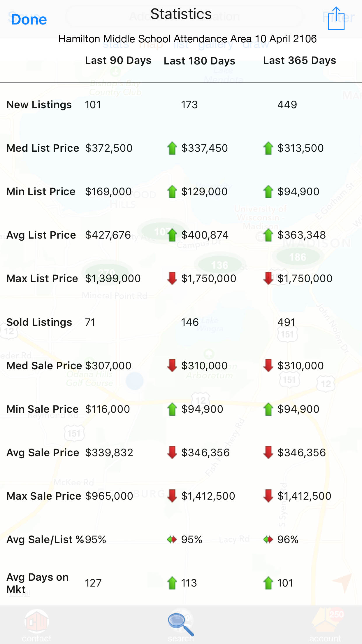362x644 pixels.
Task: Tap red arrow beside 365-day $346,356
Action: (268, 452)
